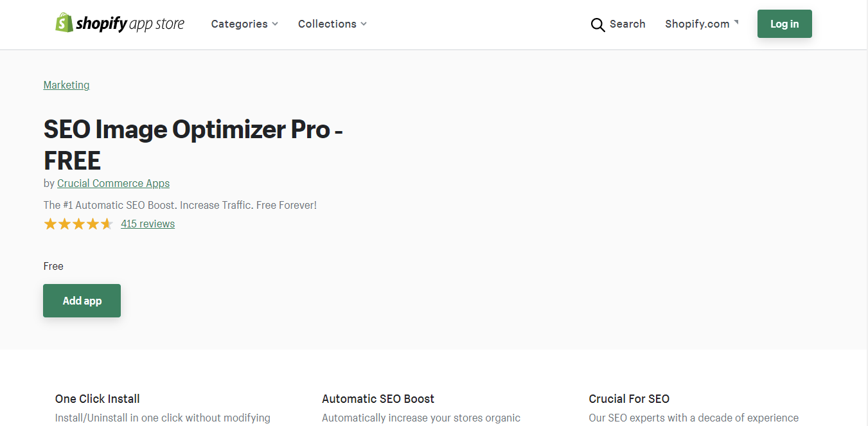Click the Search label in the header

click(x=627, y=24)
